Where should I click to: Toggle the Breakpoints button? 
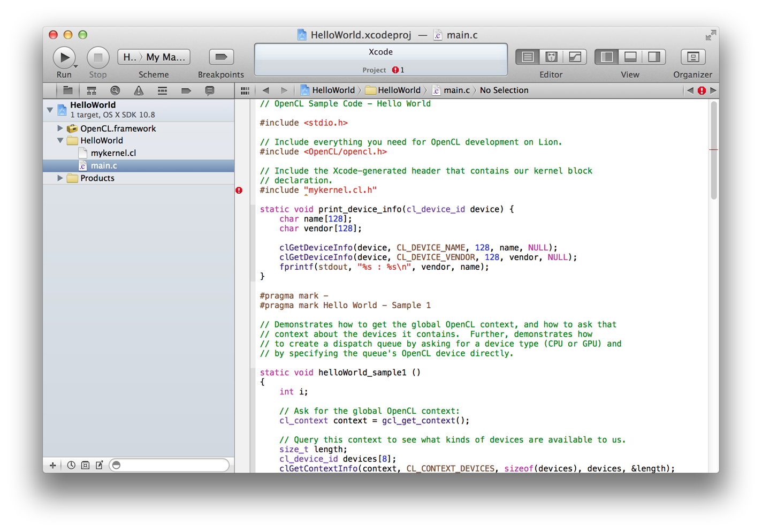[220, 57]
